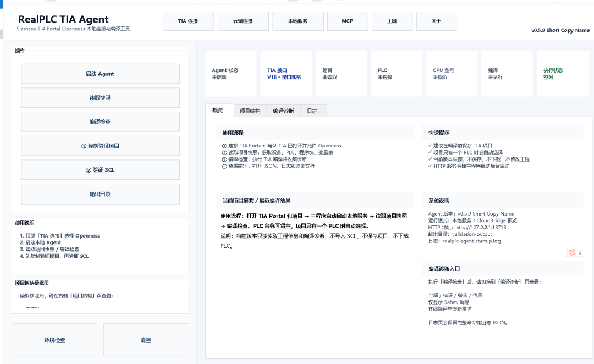
Task: Click the 快速提示 section heading
Action: [x=439, y=133]
